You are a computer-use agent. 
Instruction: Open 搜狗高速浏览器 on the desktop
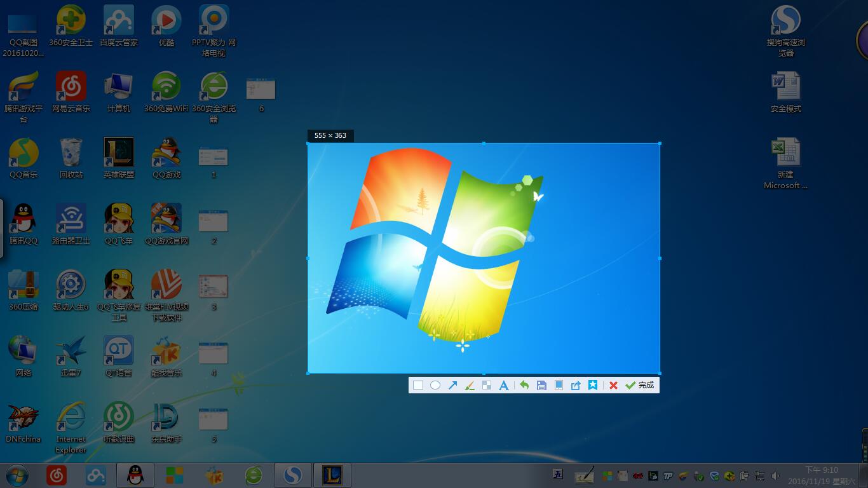click(786, 30)
